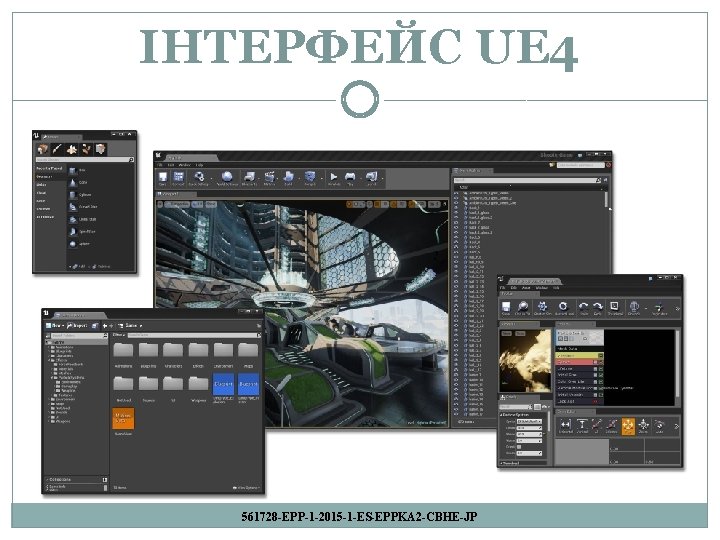
Task: Click Simulate arrow icon in main toolbar
Action: pyautogui.click(x=334, y=177)
